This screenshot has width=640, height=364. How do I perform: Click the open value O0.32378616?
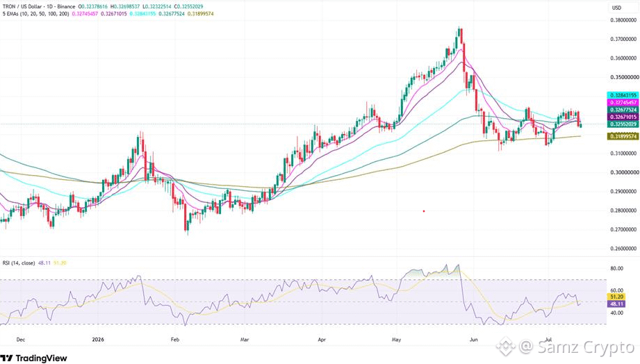pos(94,6)
